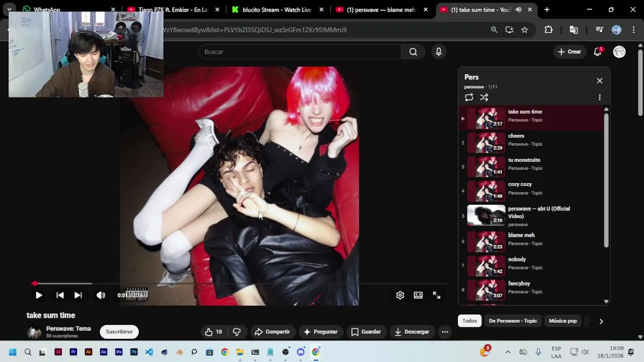
Task: Toggle playlist loop
Action: pos(469,98)
